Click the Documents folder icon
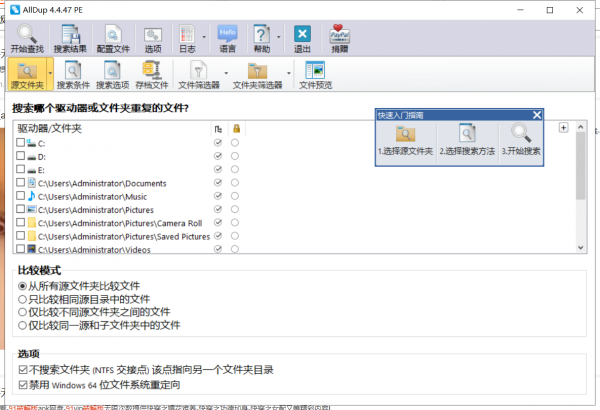The image size is (600, 410). pos(32,183)
